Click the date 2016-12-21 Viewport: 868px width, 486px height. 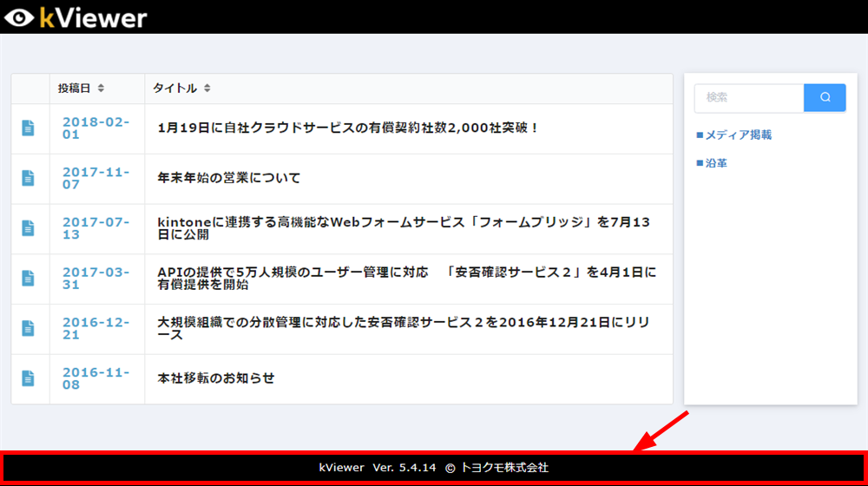coord(95,328)
